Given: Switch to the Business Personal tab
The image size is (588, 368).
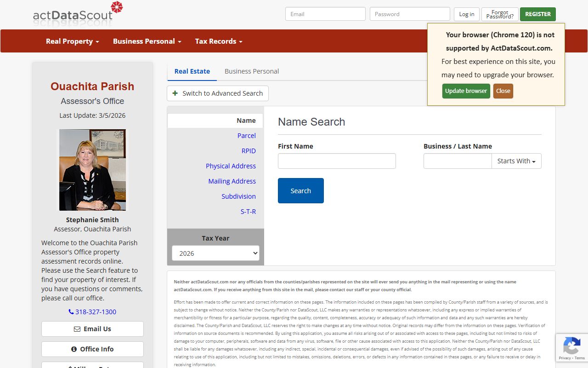Looking at the screenshot, I should (x=252, y=71).
